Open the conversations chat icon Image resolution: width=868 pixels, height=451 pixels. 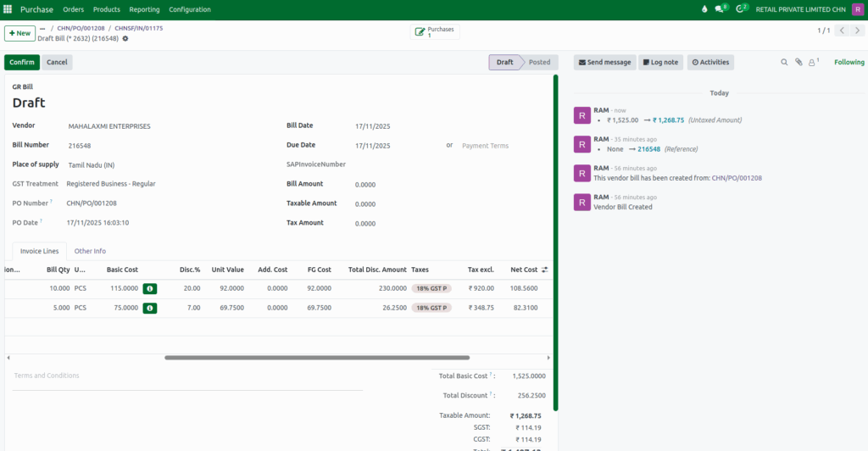pos(719,8)
